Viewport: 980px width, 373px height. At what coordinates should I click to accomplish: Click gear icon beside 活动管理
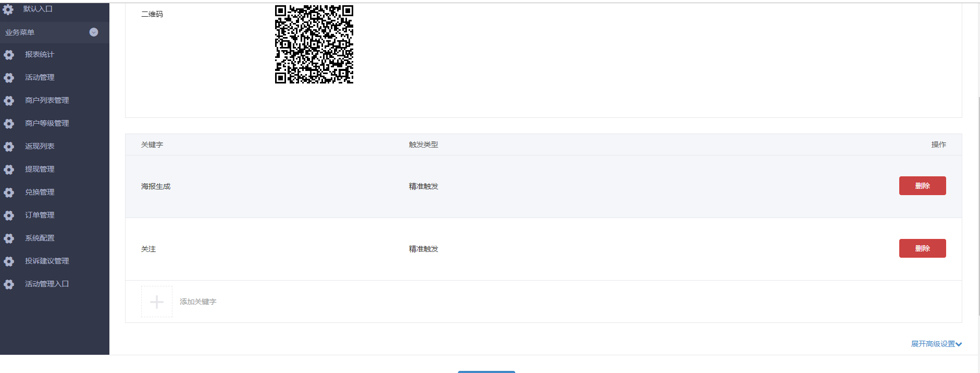tap(9, 78)
